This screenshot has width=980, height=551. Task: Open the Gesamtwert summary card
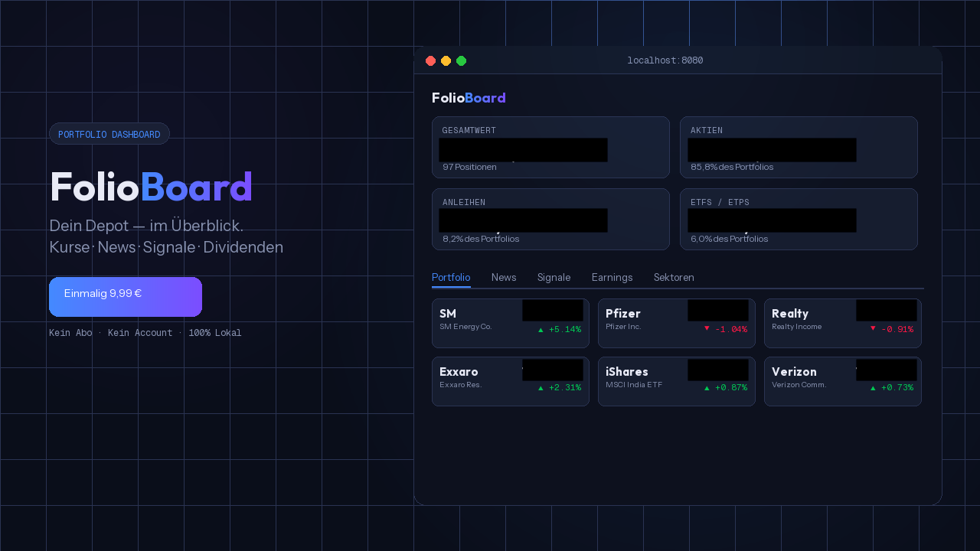click(550, 147)
